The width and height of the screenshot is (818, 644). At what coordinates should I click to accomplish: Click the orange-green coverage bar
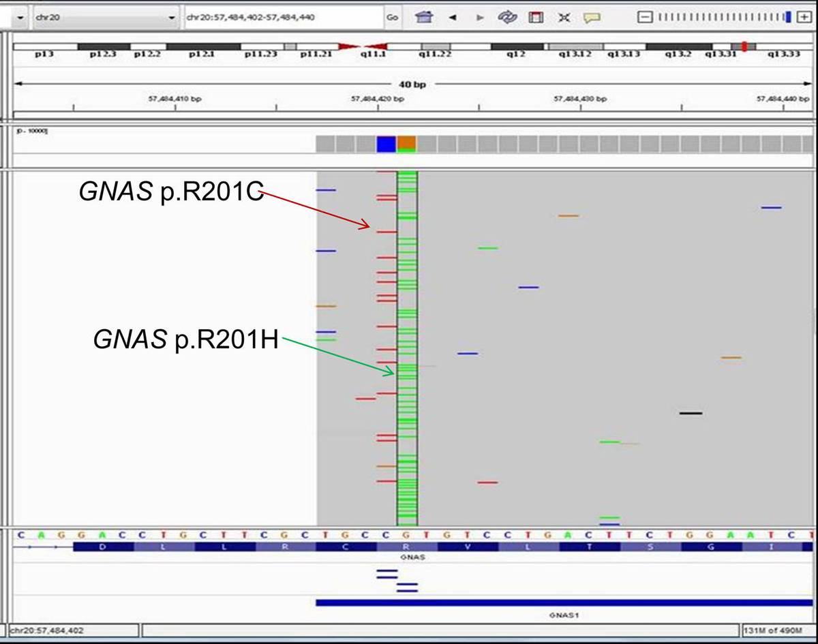click(407, 144)
